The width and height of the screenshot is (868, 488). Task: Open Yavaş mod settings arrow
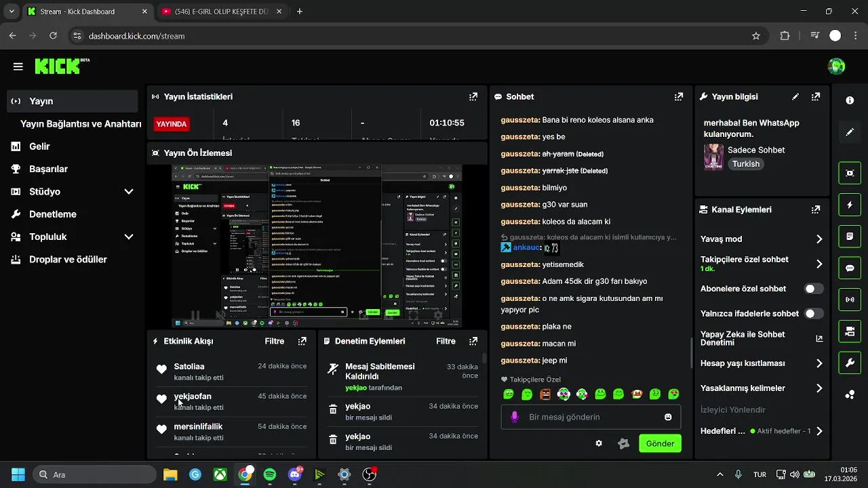pos(819,239)
